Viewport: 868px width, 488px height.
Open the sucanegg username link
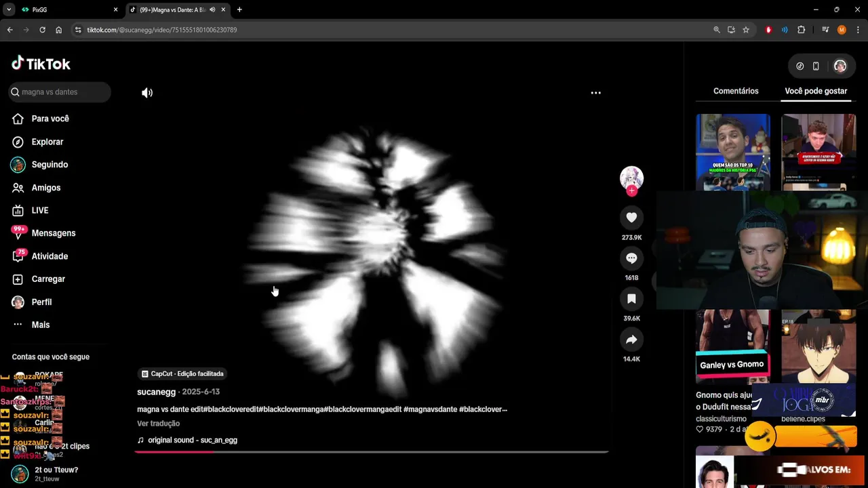[x=156, y=392]
